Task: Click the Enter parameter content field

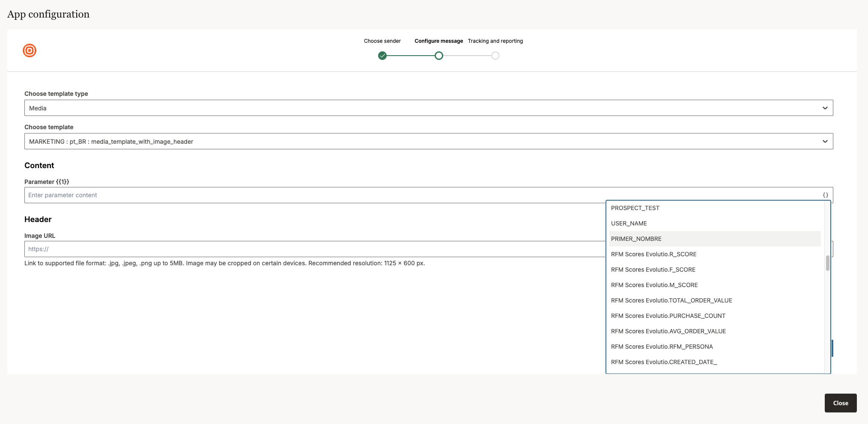Action: [300, 195]
